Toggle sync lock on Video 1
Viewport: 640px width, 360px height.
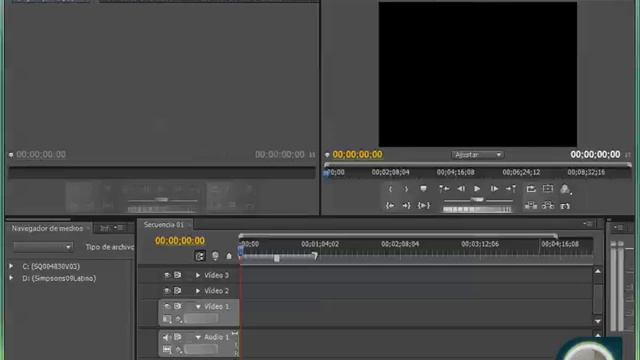tap(178, 306)
